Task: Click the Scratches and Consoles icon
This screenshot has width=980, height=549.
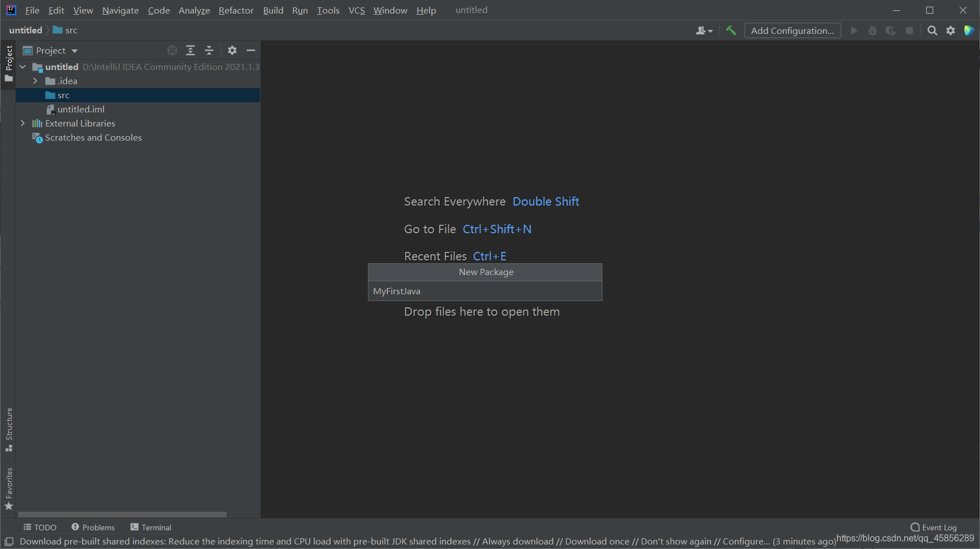Action: tap(37, 138)
